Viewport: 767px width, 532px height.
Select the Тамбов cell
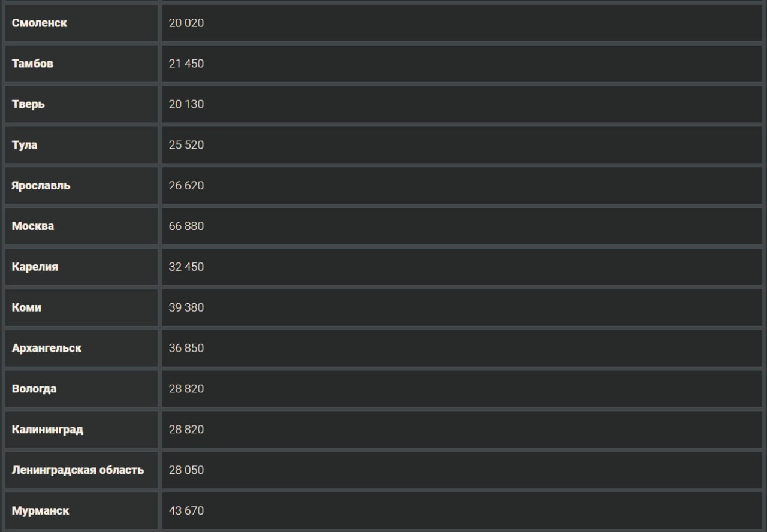(32, 64)
